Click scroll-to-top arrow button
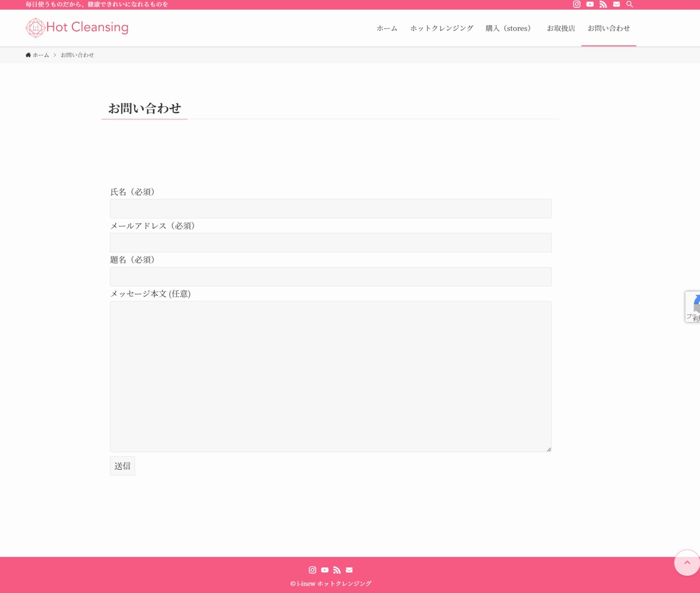 point(687,563)
